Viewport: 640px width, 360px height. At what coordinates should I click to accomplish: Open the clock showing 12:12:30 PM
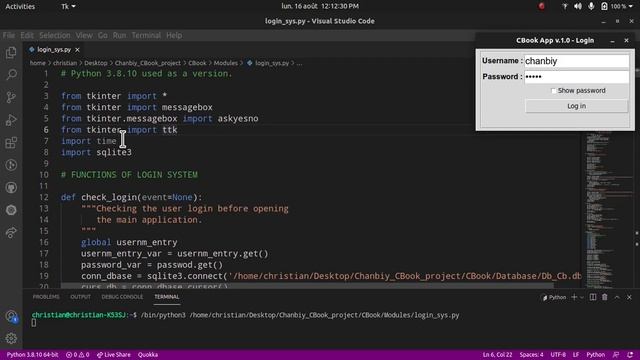[320, 6]
